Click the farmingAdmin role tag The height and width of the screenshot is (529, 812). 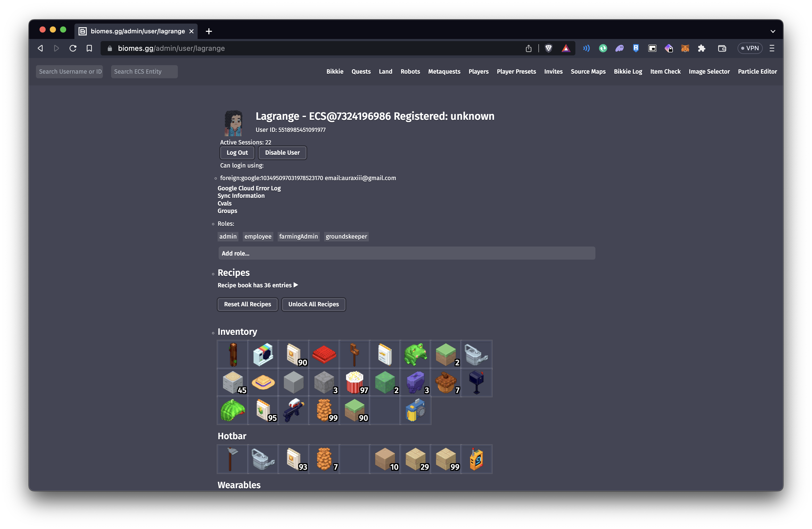pyautogui.click(x=298, y=236)
